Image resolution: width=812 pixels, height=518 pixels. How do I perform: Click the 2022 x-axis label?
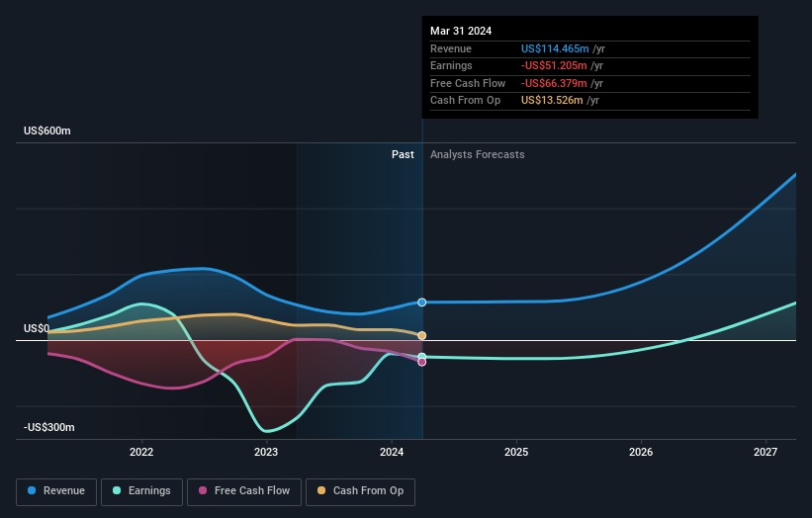pyautogui.click(x=141, y=452)
